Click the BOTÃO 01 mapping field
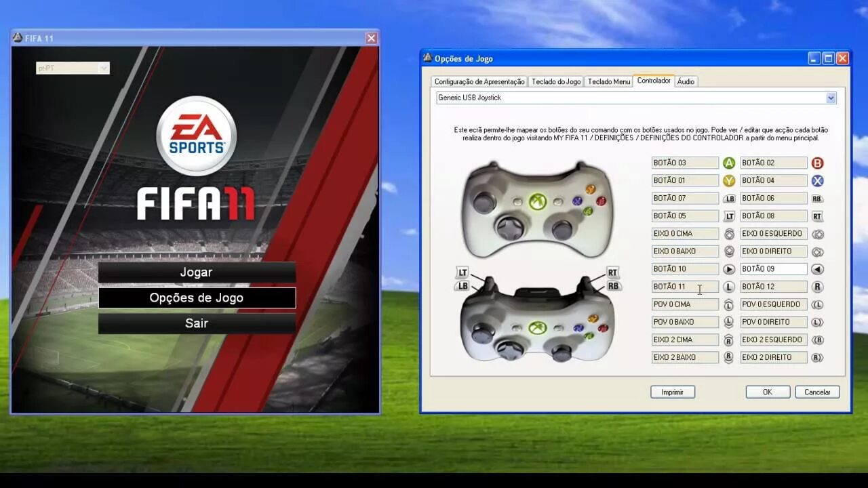 pos(685,180)
